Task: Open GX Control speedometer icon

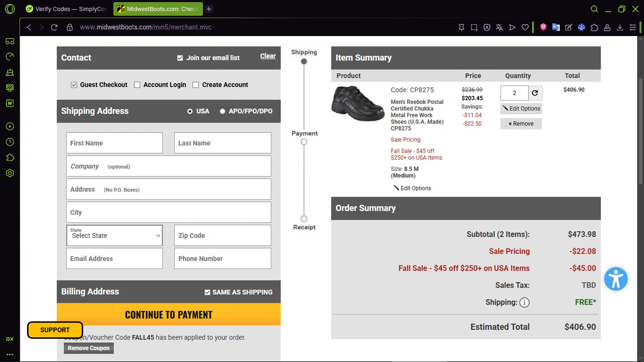Action: tap(10, 57)
